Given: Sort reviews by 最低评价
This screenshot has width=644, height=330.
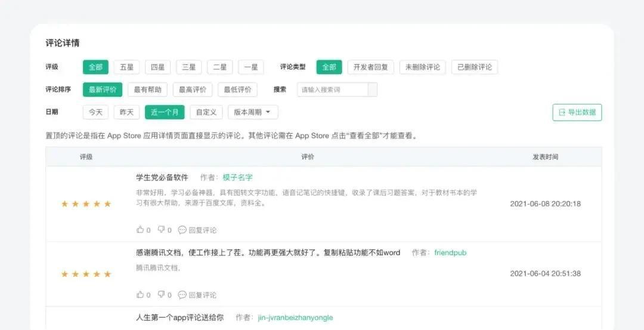Looking at the screenshot, I should click(238, 90).
